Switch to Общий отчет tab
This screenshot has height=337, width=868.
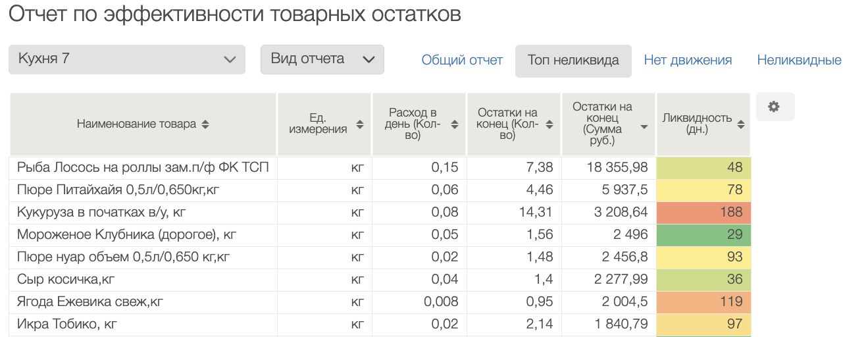(462, 61)
